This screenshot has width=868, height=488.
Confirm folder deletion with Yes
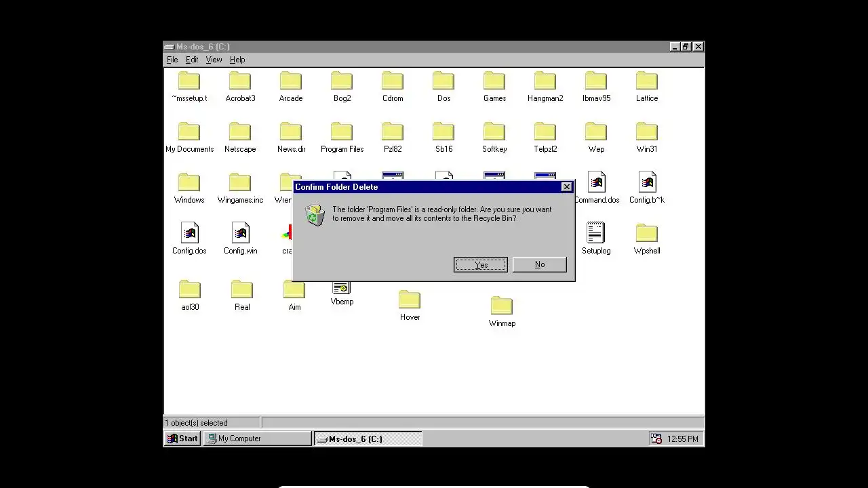pos(481,264)
